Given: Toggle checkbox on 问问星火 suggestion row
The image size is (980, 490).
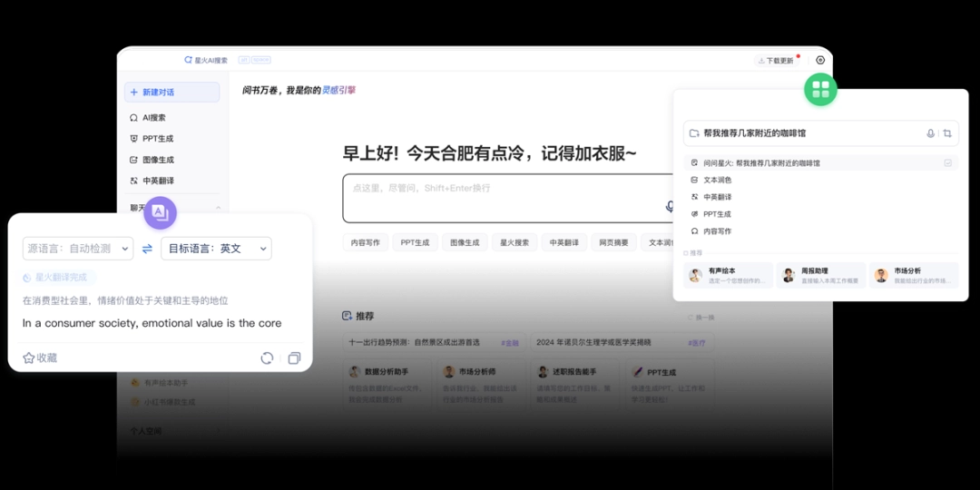Looking at the screenshot, I should tap(947, 163).
